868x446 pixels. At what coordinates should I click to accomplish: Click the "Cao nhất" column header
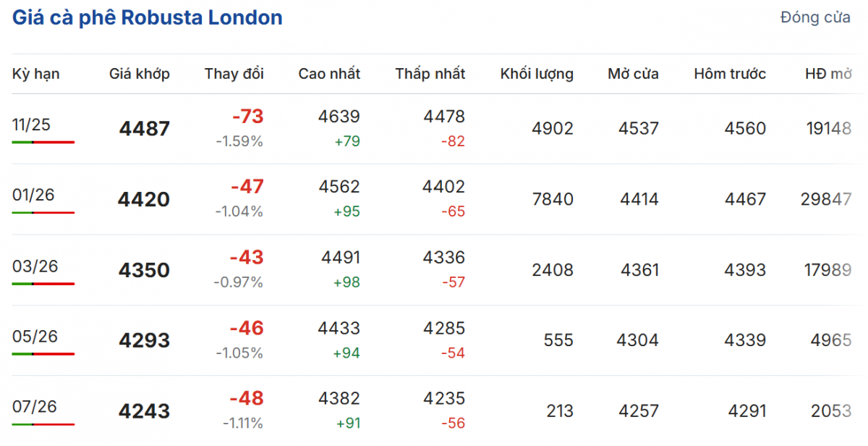click(329, 74)
